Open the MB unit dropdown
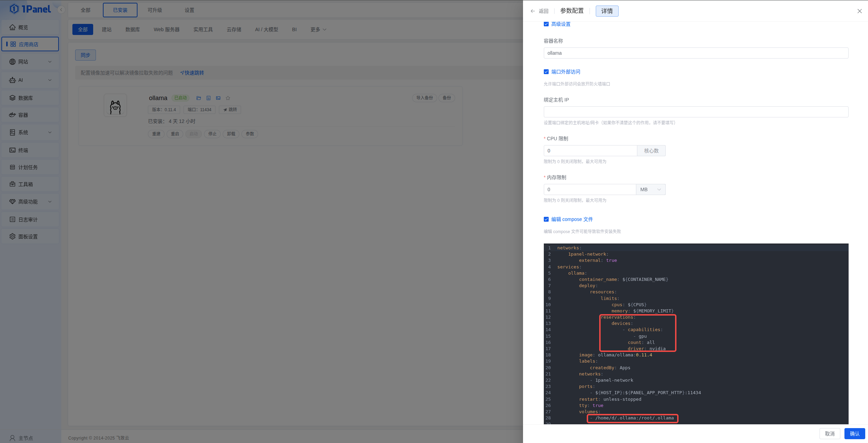The height and width of the screenshot is (443, 868). (x=650, y=189)
